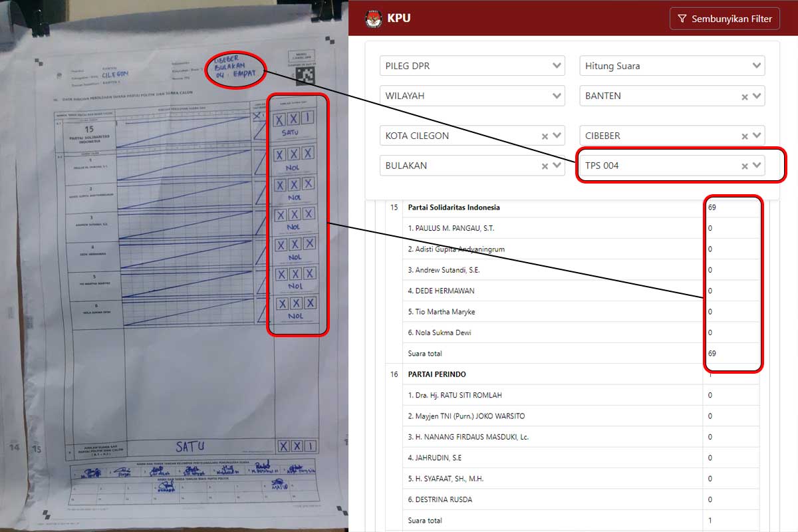Open the KOTA CILEGON dropdown arrow

(557, 136)
